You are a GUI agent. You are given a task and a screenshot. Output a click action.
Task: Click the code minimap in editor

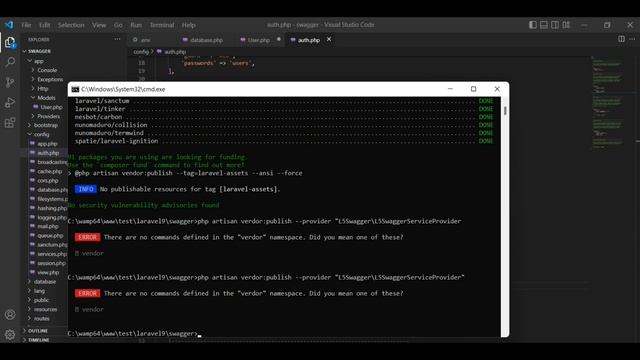[x=607, y=104]
